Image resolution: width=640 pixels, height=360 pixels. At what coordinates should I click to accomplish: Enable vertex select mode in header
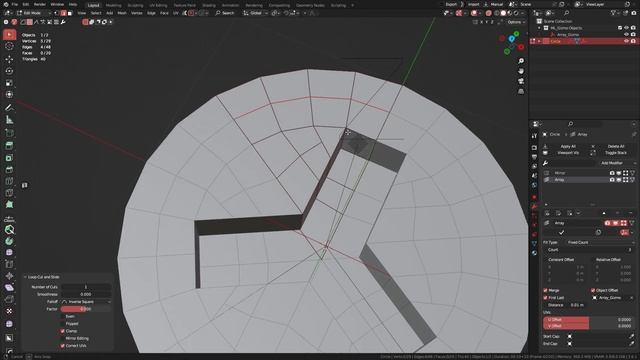coord(57,13)
